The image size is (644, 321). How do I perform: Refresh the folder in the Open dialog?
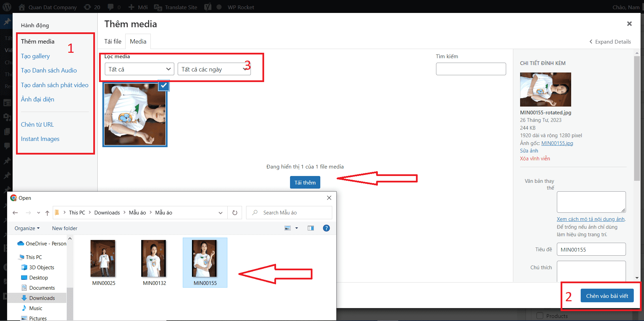[x=235, y=212]
